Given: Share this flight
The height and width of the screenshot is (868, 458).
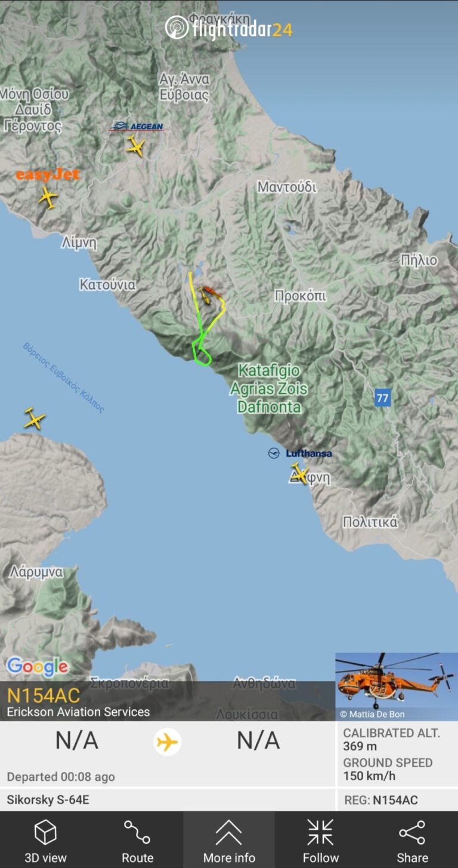Looking at the screenshot, I should [412, 841].
